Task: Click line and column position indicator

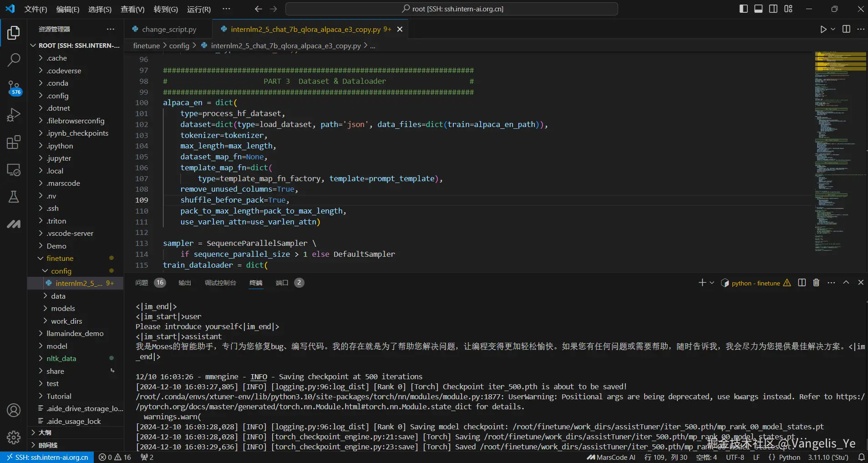Action: (665, 457)
